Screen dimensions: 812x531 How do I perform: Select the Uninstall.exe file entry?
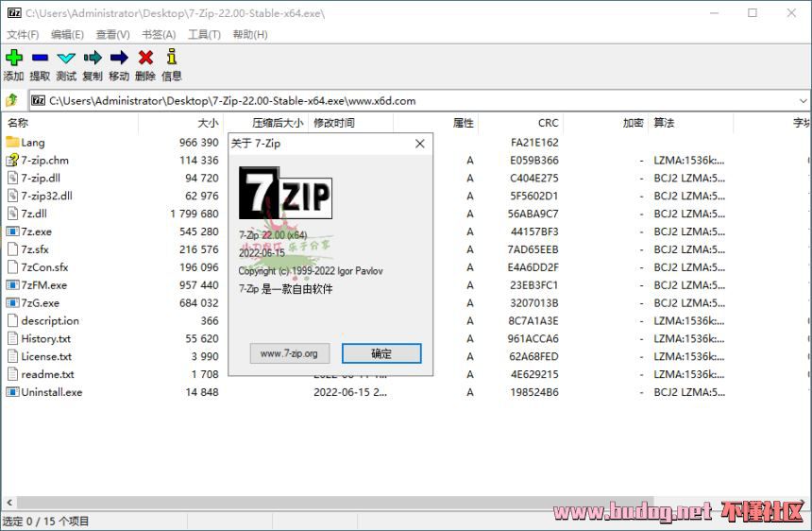pyautogui.click(x=51, y=392)
